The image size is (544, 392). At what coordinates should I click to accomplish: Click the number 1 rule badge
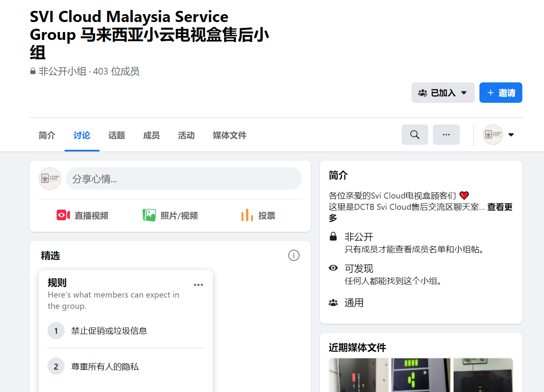click(x=56, y=331)
